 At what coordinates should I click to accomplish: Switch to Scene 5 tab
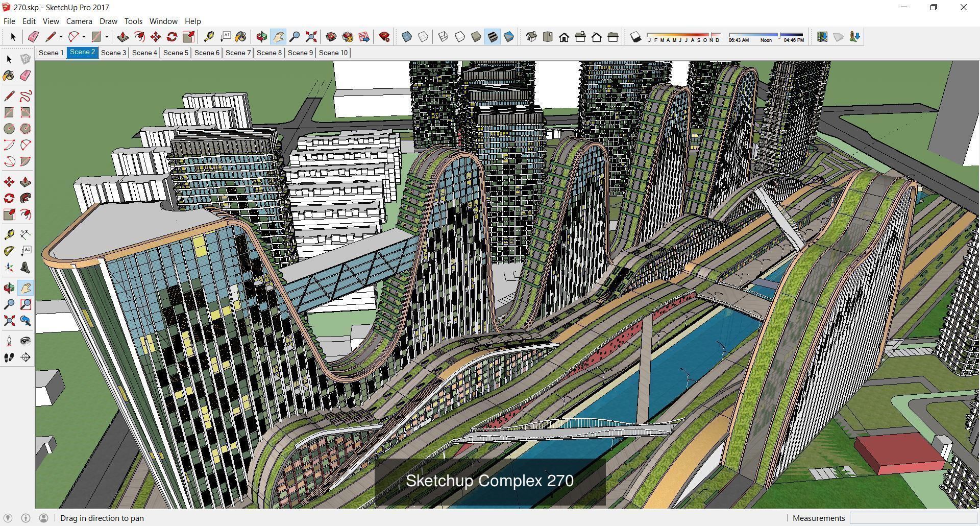coord(176,53)
